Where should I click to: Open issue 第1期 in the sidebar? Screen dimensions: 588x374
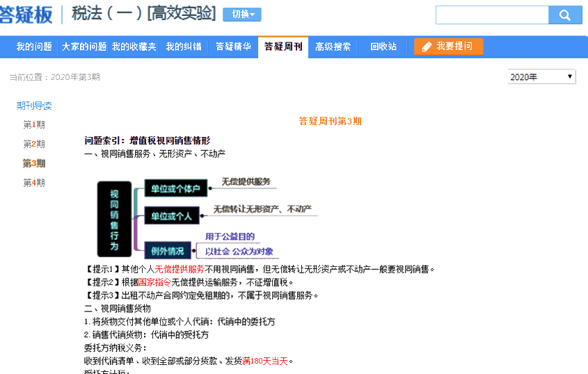tap(34, 125)
